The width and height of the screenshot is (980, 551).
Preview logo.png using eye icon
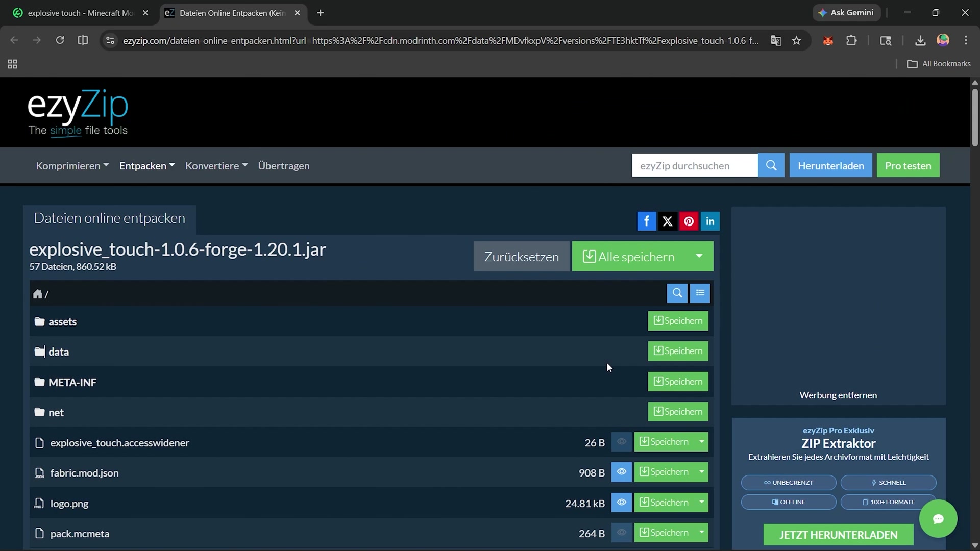coord(621,502)
